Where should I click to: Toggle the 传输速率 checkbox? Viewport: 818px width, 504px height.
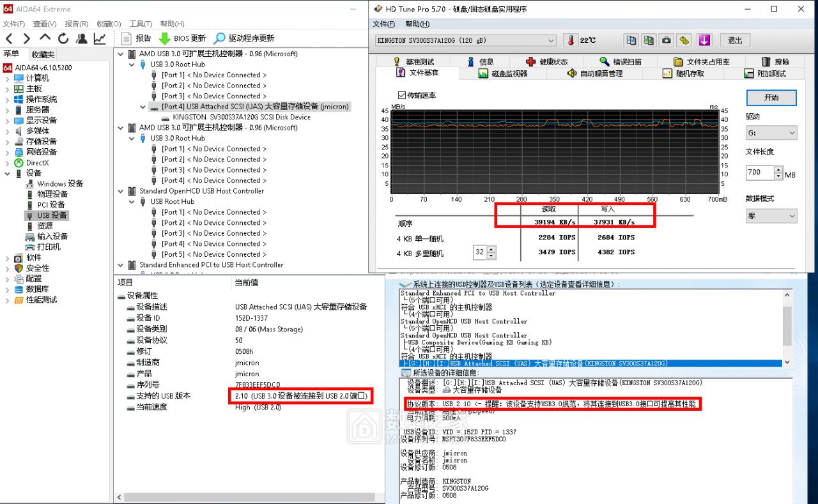point(402,95)
